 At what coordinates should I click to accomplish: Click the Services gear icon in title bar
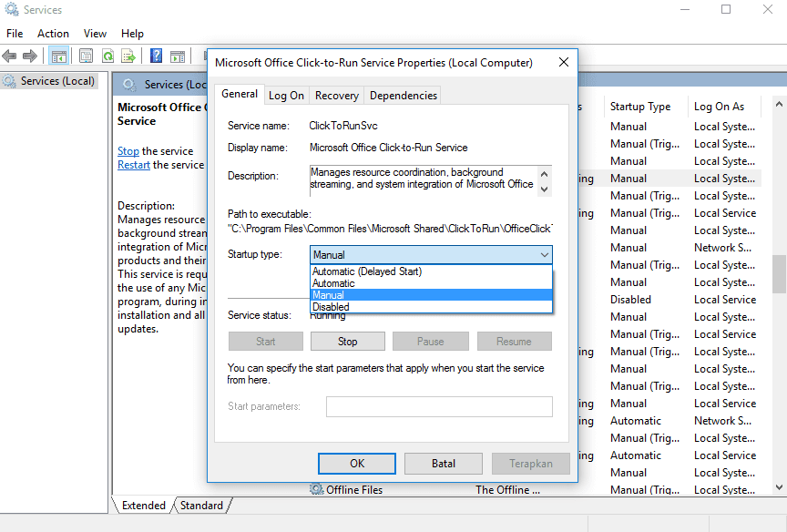[x=12, y=9]
